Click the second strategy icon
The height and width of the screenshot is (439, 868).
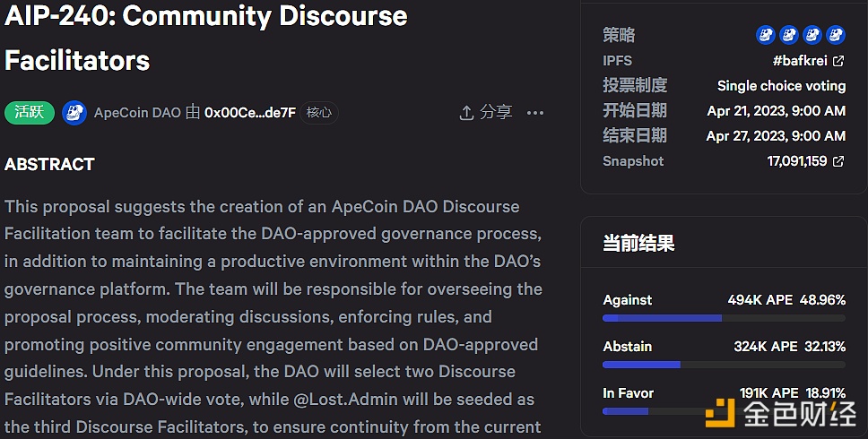click(x=789, y=35)
